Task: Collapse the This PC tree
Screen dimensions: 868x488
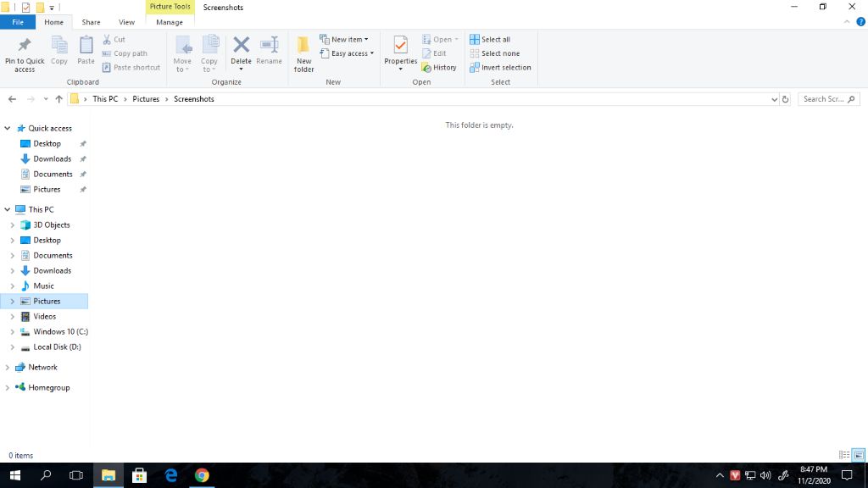Action: point(7,210)
